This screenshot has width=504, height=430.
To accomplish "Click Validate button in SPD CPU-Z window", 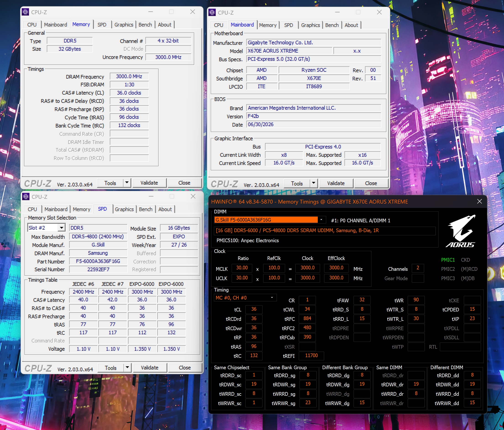I will 150,368.
